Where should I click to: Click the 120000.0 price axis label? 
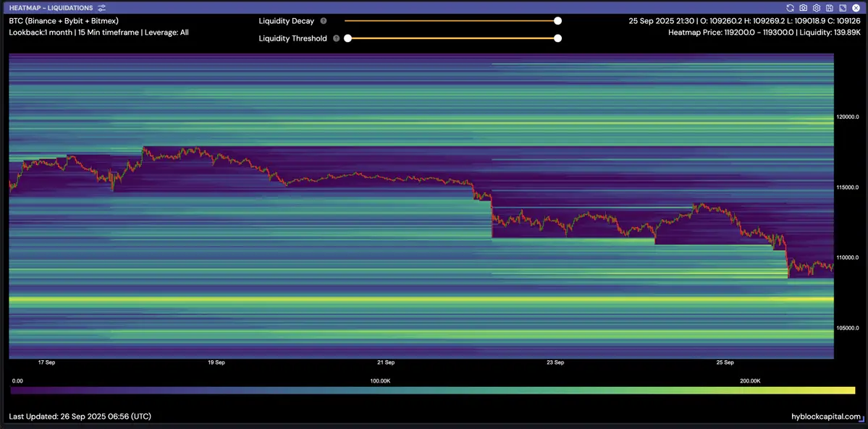point(848,116)
